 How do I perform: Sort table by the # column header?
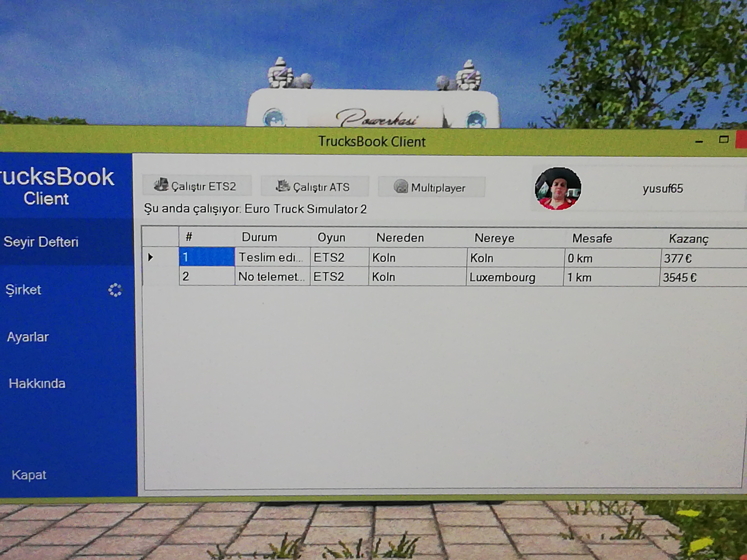click(207, 237)
